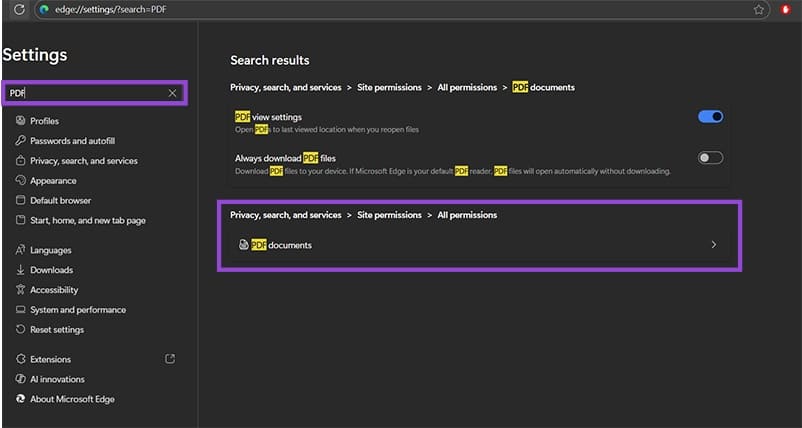Clear the settings search with X icon

[172, 93]
